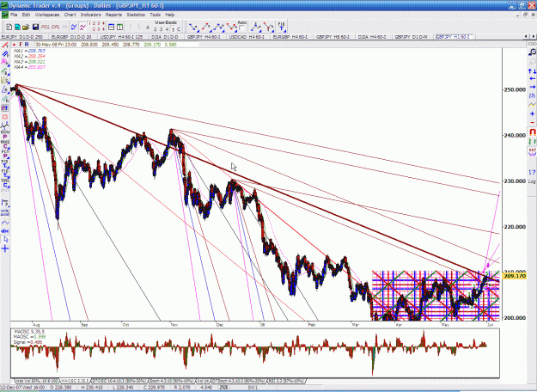Select the blue angle tool
This screenshot has width=537, height=392.
pos(5,89)
